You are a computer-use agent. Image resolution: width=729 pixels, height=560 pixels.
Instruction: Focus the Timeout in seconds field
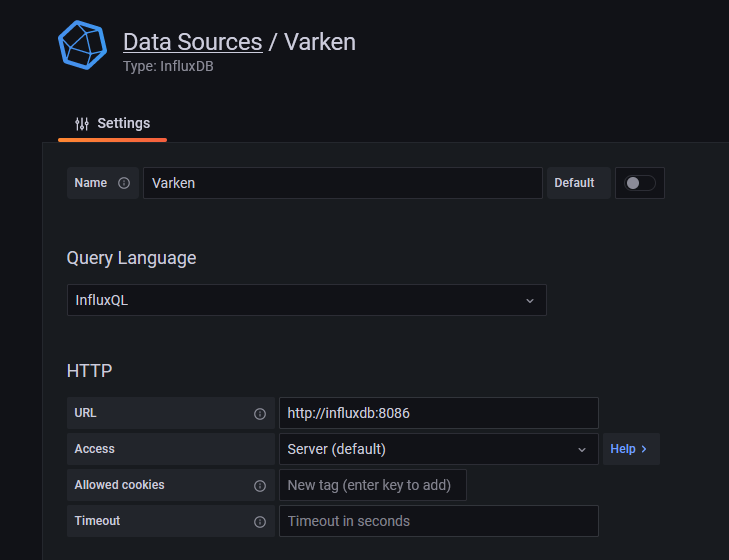tap(438, 521)
